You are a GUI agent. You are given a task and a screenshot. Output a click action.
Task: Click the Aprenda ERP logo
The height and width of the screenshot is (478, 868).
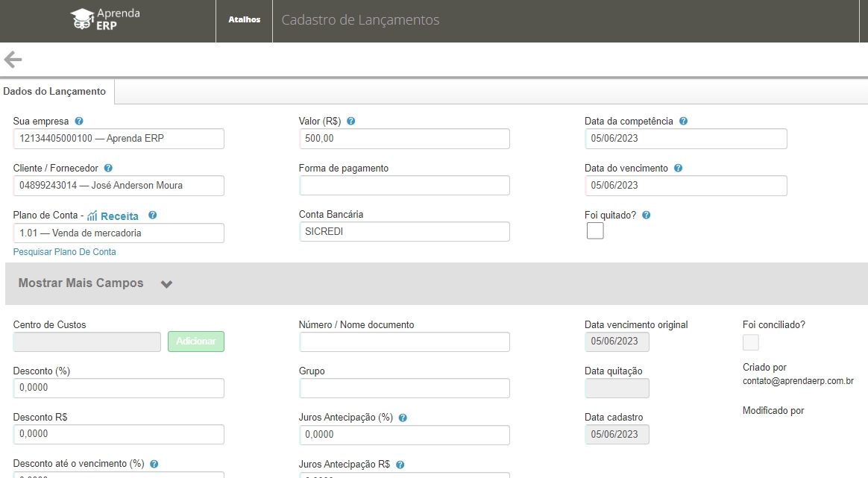click(x=105, y=20)
